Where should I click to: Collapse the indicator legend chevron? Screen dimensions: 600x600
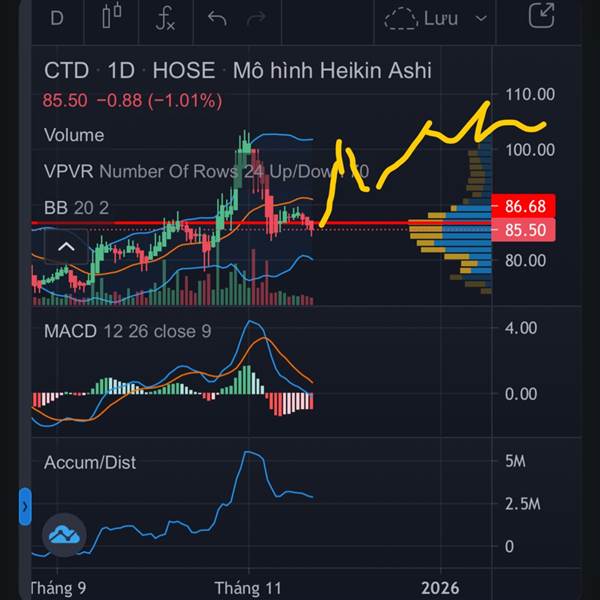[66, 247]
